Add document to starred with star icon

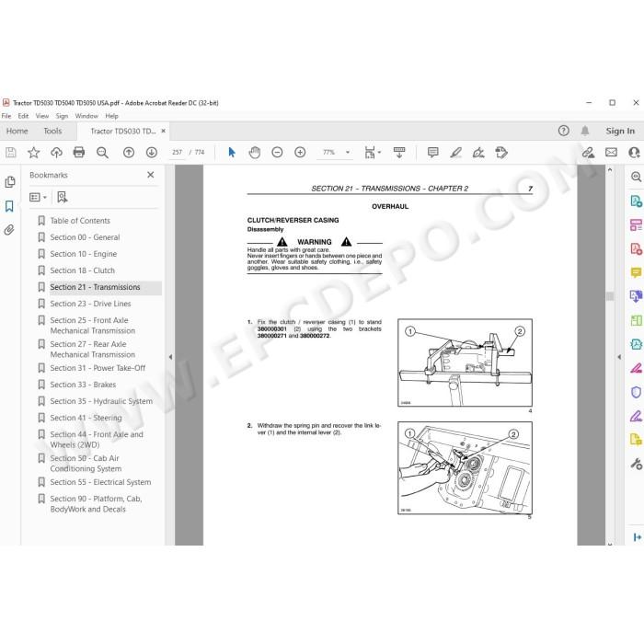coord(34,153)
